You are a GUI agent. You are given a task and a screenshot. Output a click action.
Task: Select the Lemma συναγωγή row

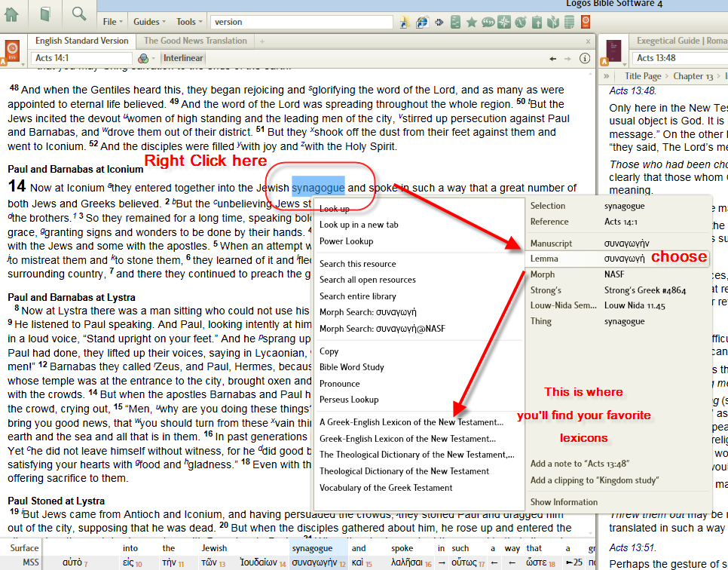point(617,259)
